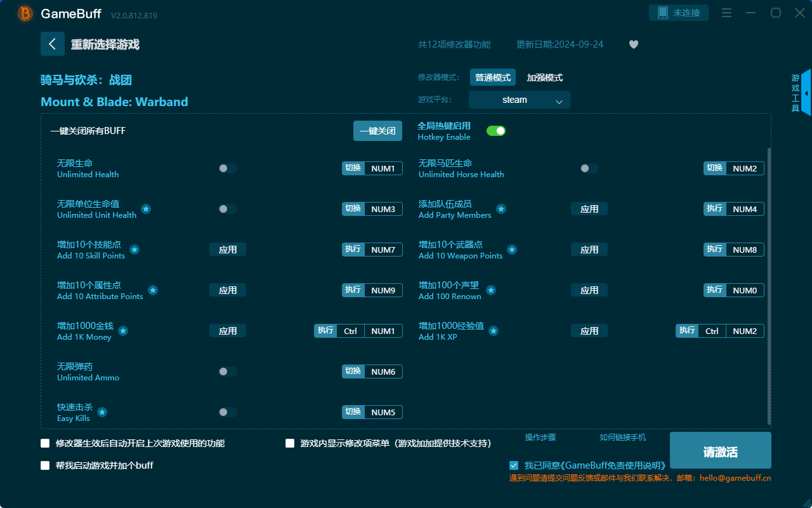This screenshot has width=812, height=508.
Task: Click the star icon beside Easy Kills
Action: tap(101, 412)
